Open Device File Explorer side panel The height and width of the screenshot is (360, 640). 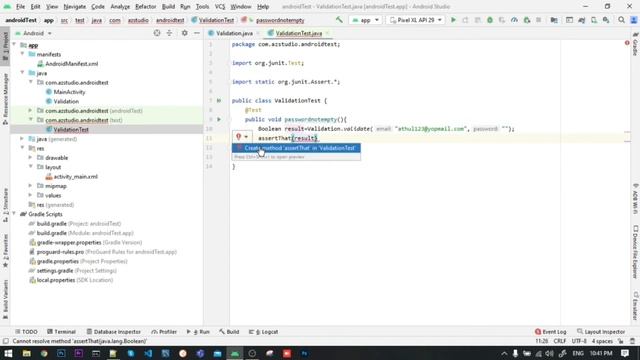point(636,251)
